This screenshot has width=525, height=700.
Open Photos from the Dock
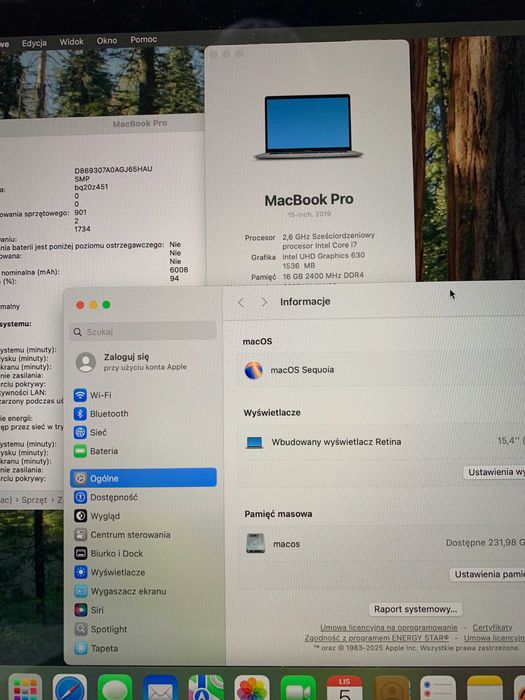(x=252, y=688)
